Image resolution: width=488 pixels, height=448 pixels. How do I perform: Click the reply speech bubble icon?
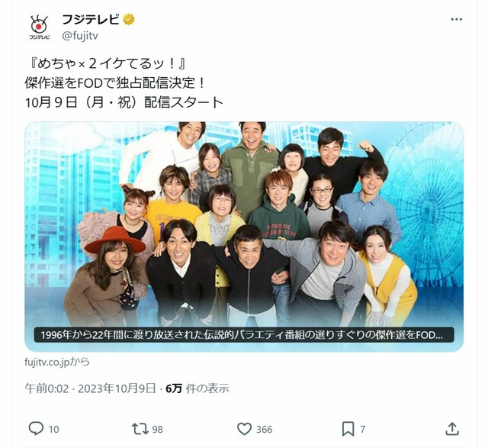tap(36, 429)
